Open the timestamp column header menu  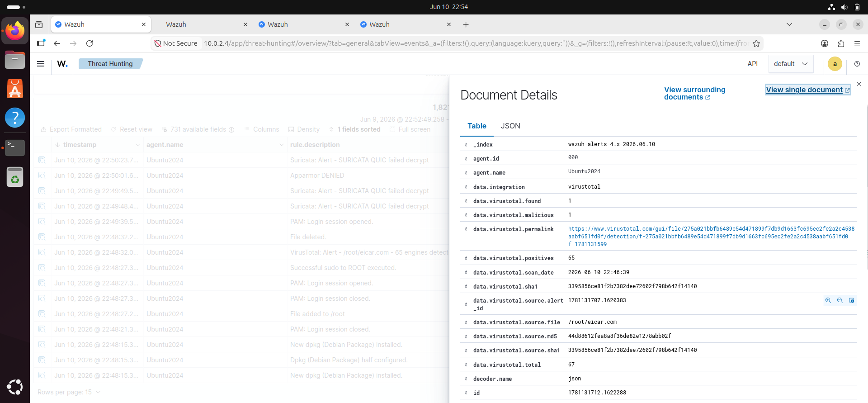(137, 145)
